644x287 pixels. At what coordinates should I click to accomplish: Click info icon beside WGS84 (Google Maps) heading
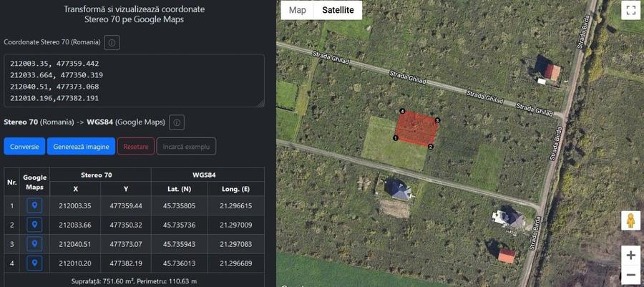[x=177, y=122]
